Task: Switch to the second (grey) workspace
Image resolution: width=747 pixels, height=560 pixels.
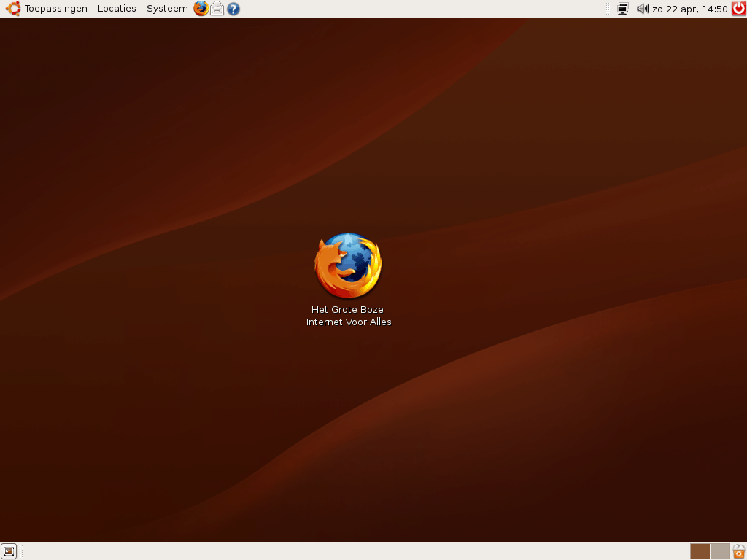Action: click(720, 551)
